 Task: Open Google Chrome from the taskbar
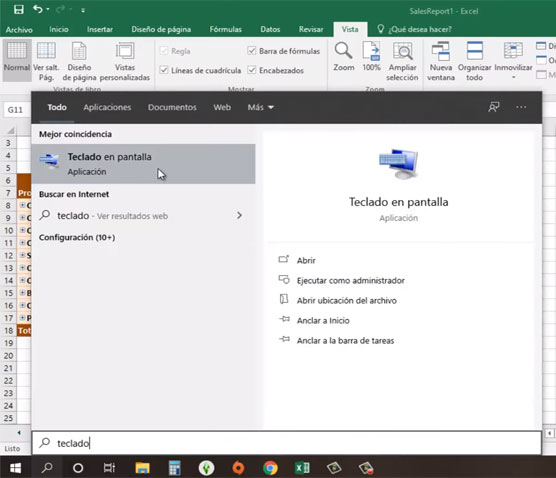(x=270, y=468)
